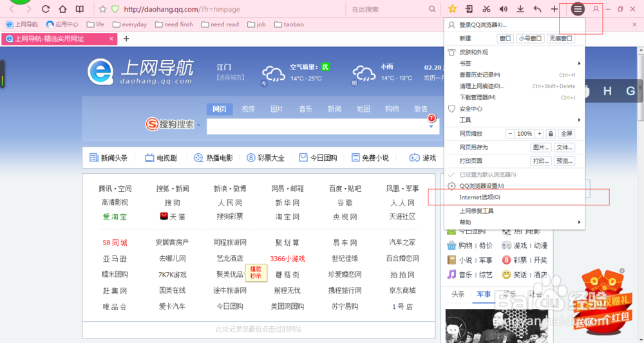Viewport: 644px width, 343px height.
Task: Click the 全屏 fullscreen button
Action: [x=566, y=134]
